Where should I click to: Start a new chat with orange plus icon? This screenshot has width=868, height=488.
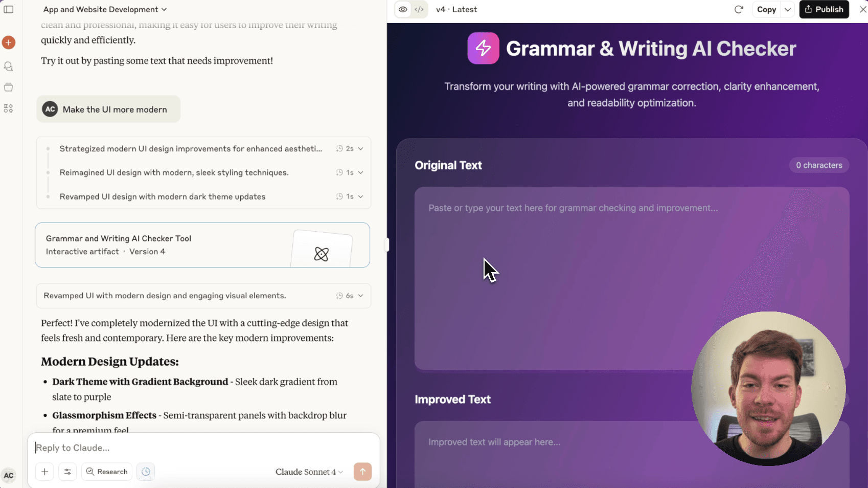pyautogui.click(x=9, y=42)
